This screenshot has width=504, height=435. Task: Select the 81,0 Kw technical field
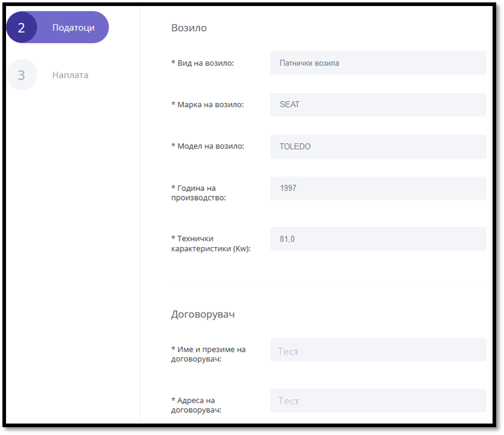point(378,239)
